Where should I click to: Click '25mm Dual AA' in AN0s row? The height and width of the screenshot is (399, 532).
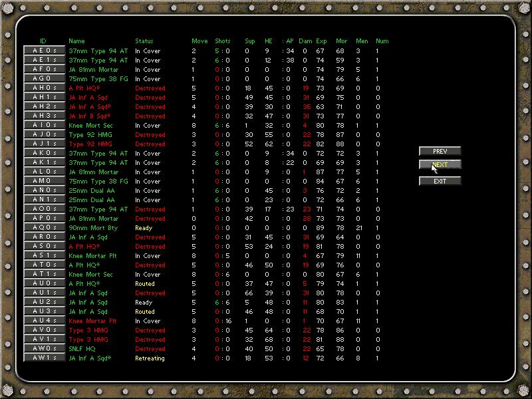click(92, 191)
